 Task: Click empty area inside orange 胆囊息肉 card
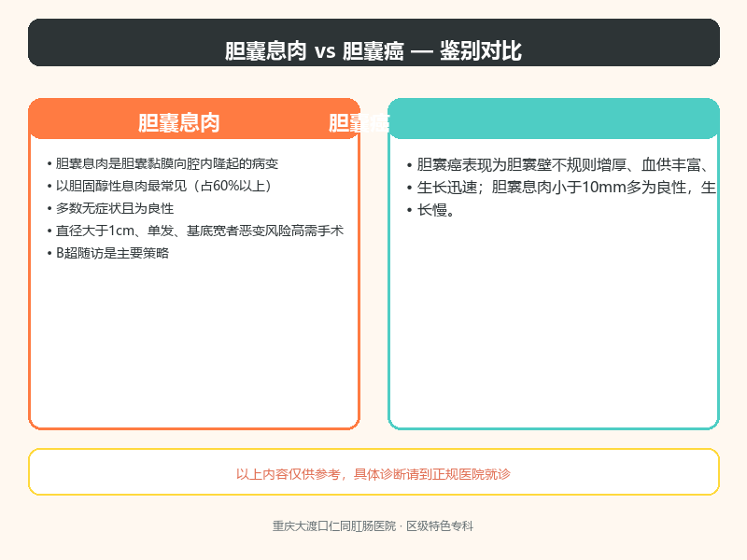point(194,343)
